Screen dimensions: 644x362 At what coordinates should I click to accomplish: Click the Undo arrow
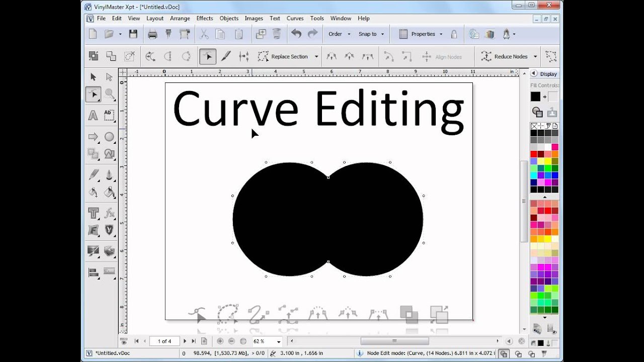coord(296,34)
